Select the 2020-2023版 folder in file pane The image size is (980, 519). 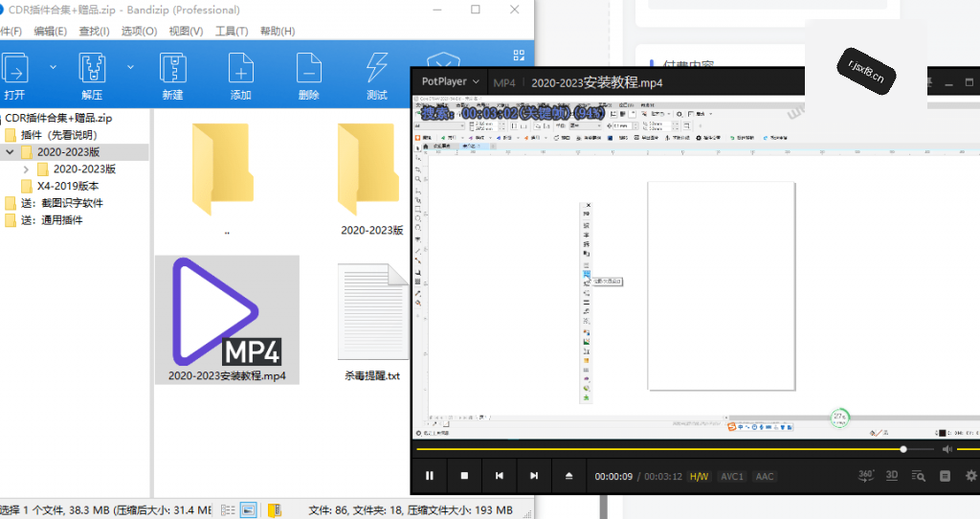371,179
